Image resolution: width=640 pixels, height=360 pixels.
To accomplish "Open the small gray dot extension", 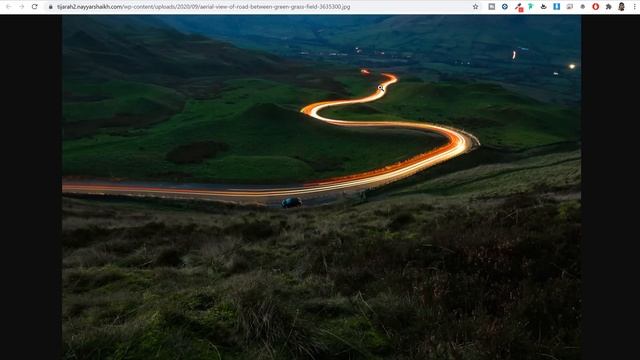I will pyautogui.click(x=582, y=7).
